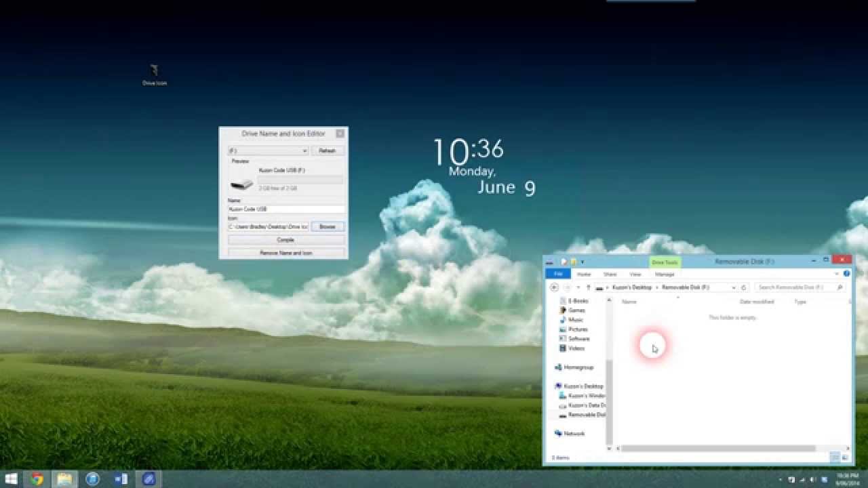Switch to Details view icon in status bar
This screenshot has height=488, width=868.
(x=835, y=458)
